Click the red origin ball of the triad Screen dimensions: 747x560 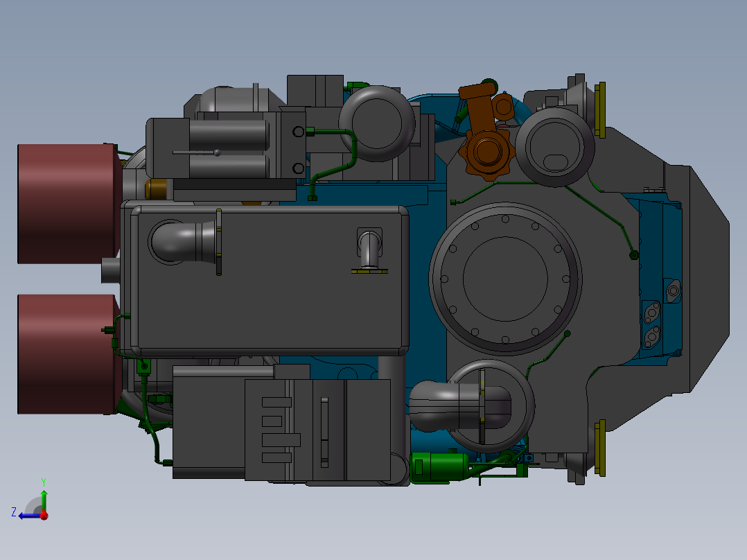44,515
